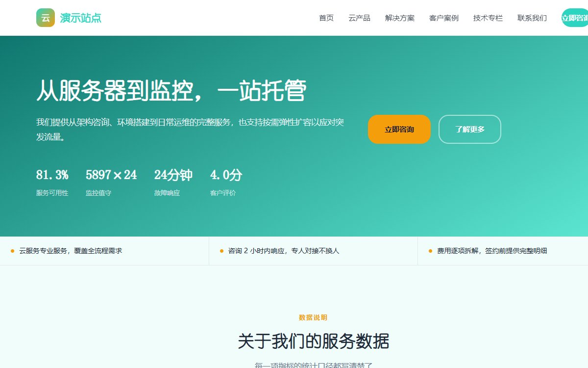Click 云服务专业服务，覆盖全流程需求 text
588x368 pixels.
tap(71, 251)
